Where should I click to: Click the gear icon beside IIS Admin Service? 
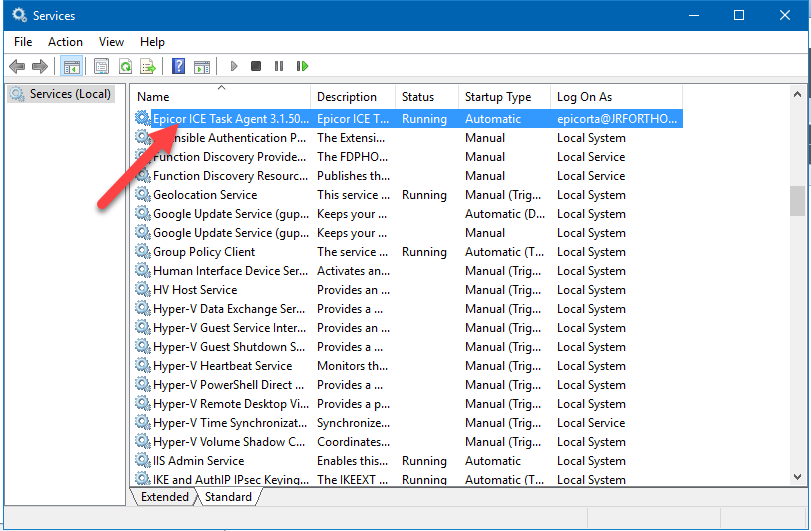point(143,460)
